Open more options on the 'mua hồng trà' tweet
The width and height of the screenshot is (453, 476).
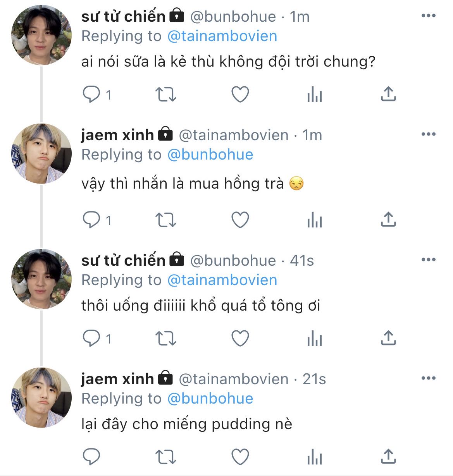428,134
